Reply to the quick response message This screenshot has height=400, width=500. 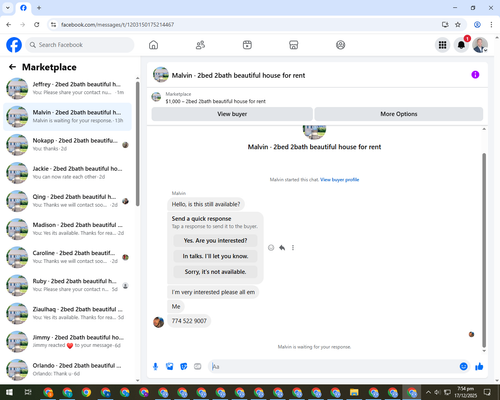(x=282, y=248)
